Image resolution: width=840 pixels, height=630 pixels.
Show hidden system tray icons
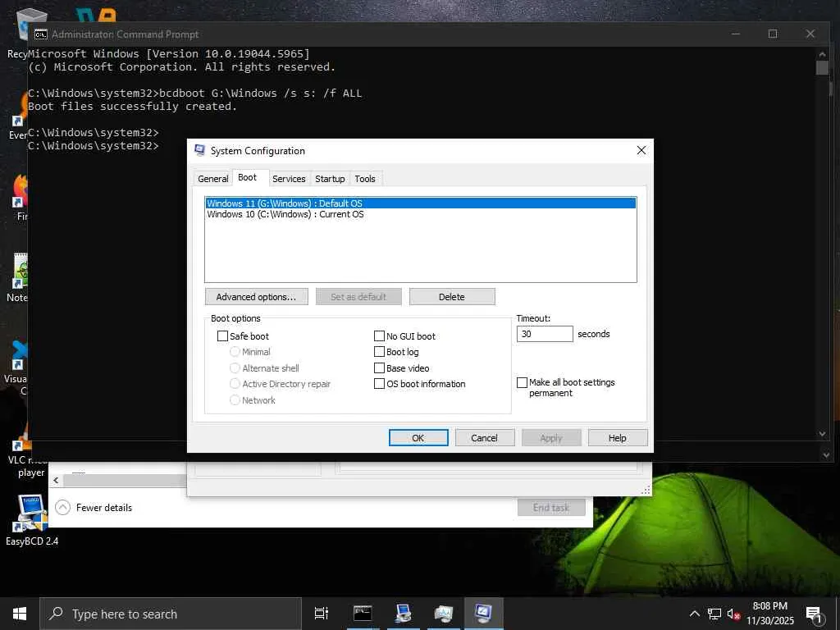point(694,614)
